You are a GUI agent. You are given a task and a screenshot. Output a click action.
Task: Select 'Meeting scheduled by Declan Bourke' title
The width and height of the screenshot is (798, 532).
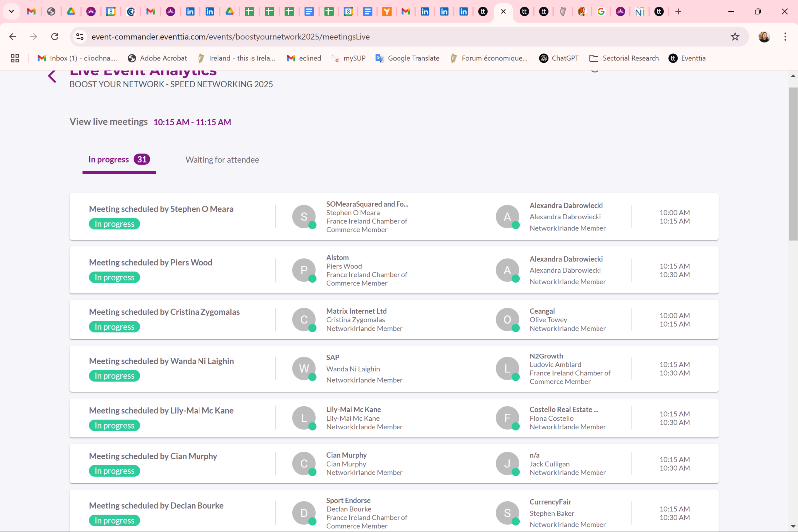tap(156, 506)
